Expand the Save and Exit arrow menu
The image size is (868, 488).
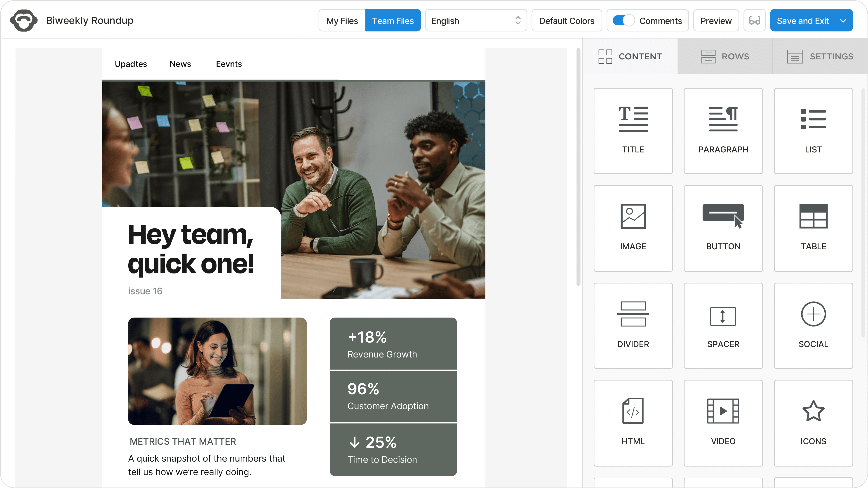tap(843, 21)
